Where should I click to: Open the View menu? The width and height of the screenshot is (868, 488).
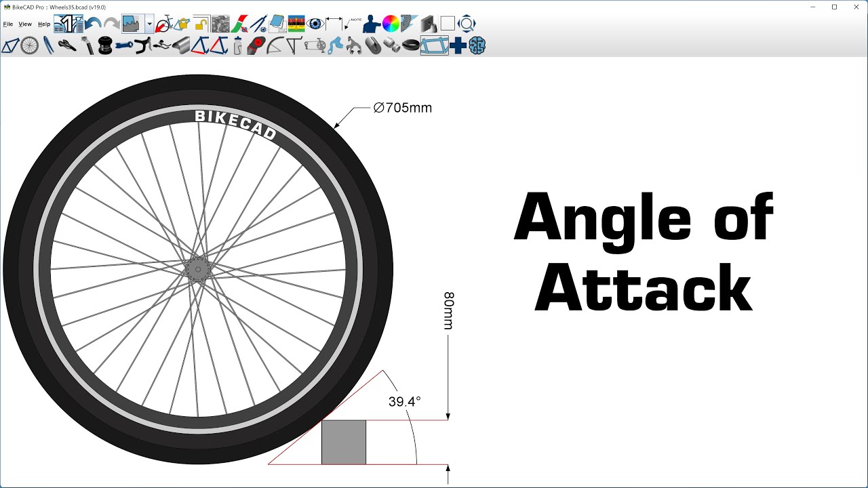click(25, 24)
